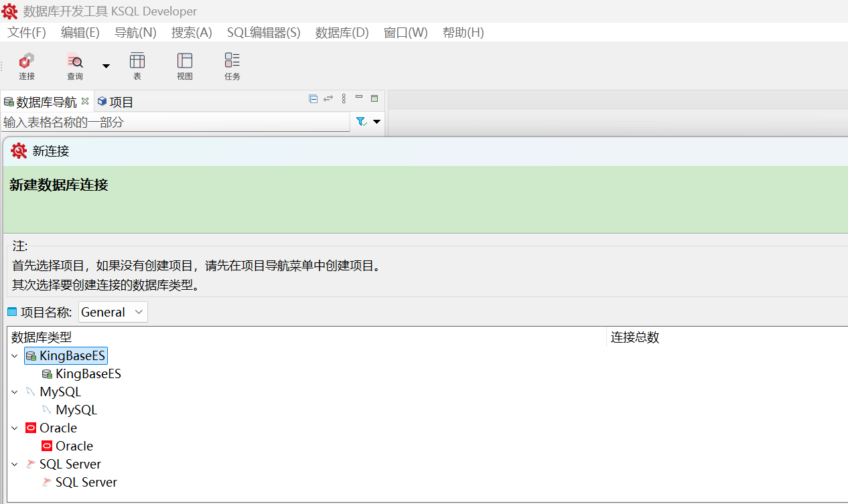The image size is (848, 504).
Task: Open the SQL编辑器(S) menu
Action: click(x=263, y=32)
